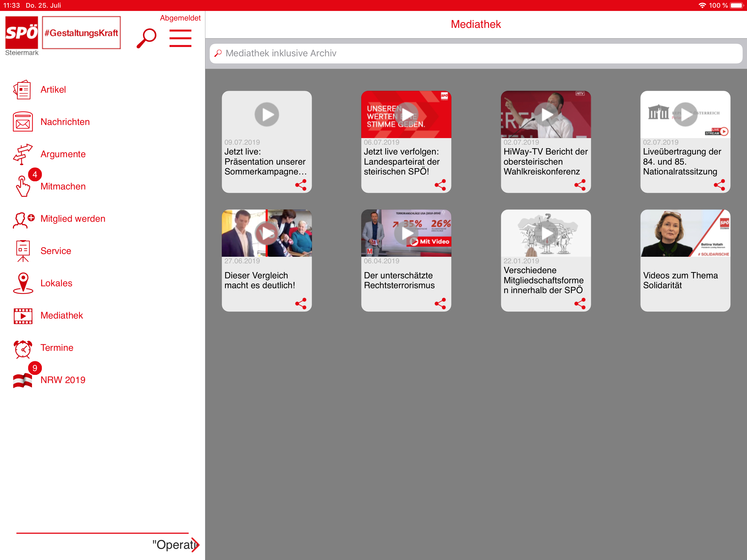This screenshot has width=747, height=560.
Task: Select the Argumente signpost icon
Action: point(22,154)
